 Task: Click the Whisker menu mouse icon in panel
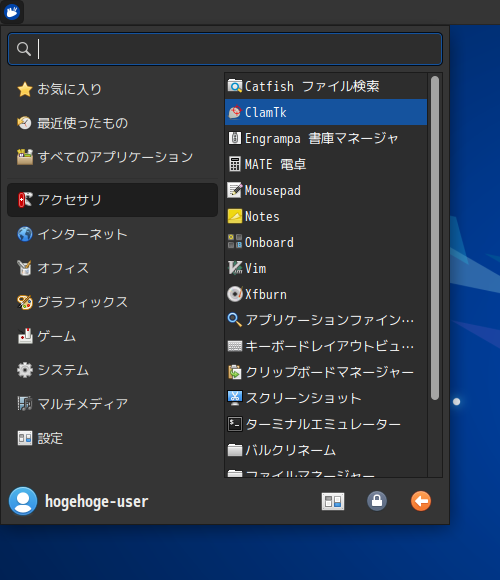[x=12, y=12]
